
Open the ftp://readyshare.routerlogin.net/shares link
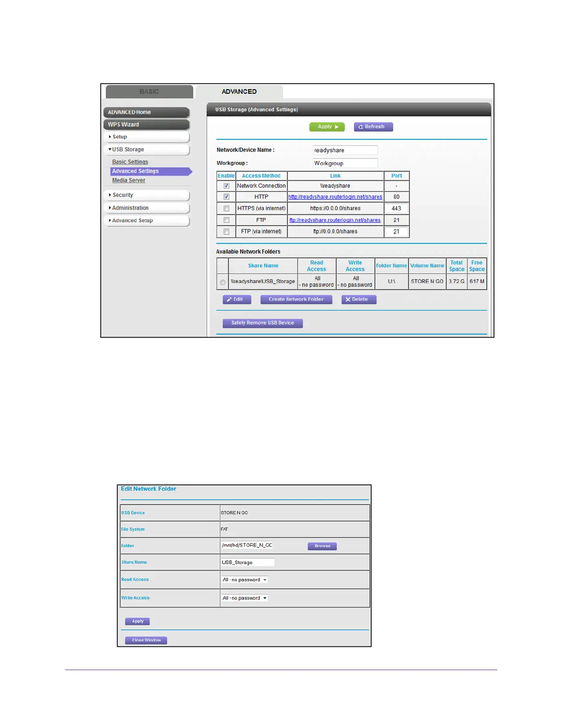click(x=335, y=220)
